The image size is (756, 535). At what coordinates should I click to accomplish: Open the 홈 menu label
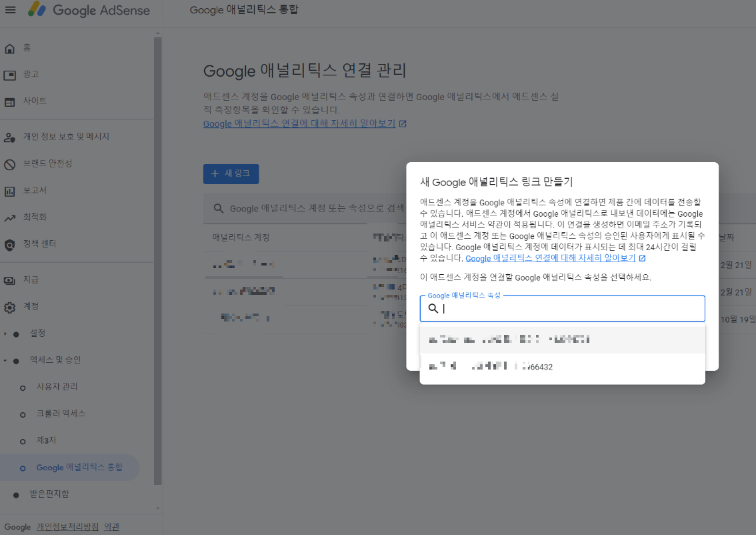click(x=27, y=47)
